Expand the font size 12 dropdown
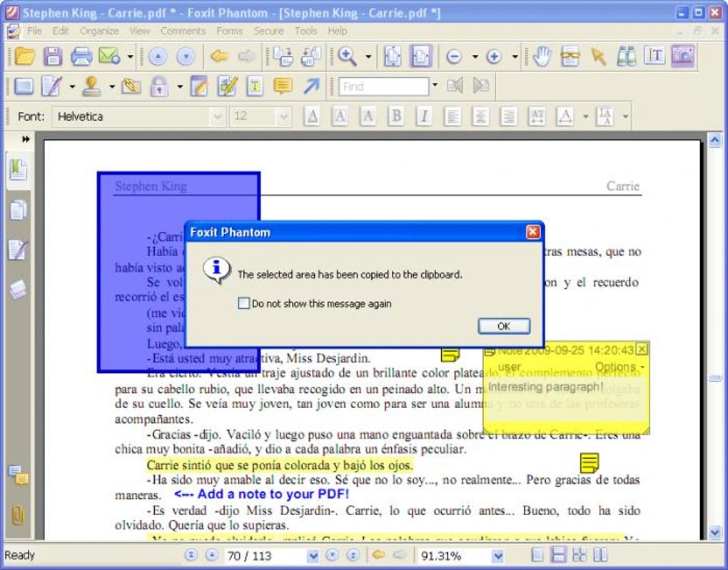The width and height of the screenshot is (728, 570). point(283,116)
